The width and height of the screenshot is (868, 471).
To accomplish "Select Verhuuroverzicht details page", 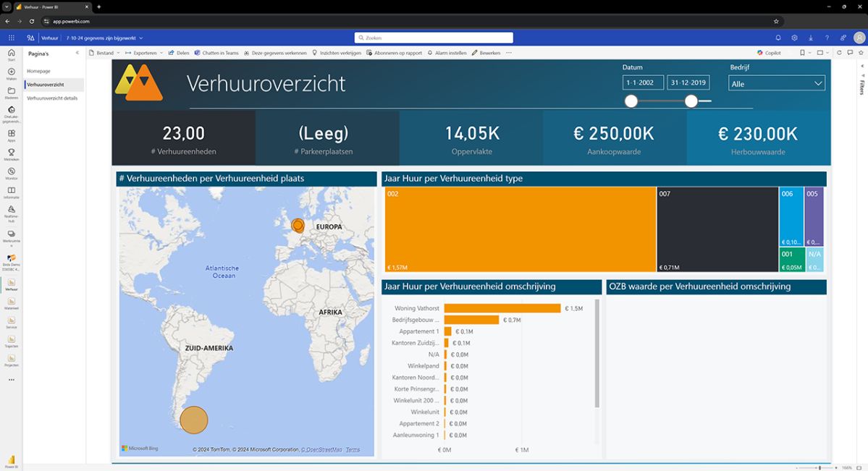I will [52, 98].
